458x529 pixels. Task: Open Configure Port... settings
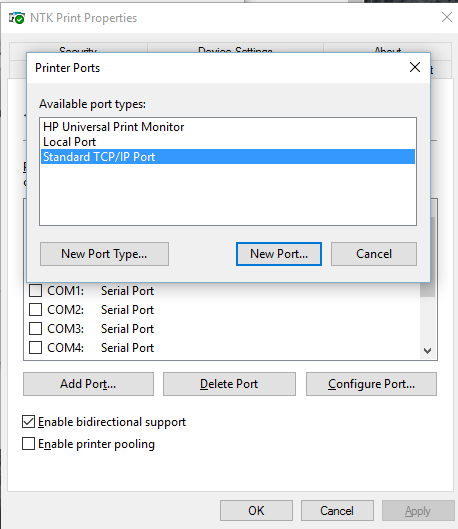click(371, 384)
